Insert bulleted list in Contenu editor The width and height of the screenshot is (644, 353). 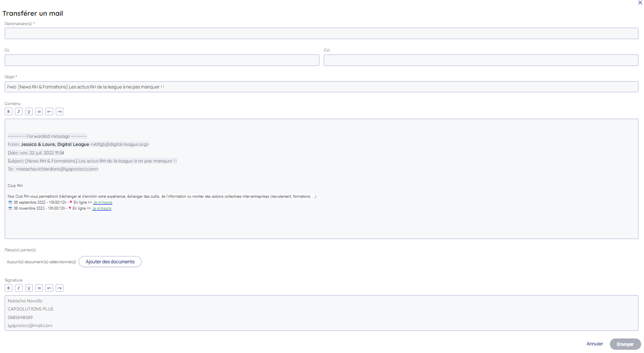pyautogui.click(x=39, y=111)
